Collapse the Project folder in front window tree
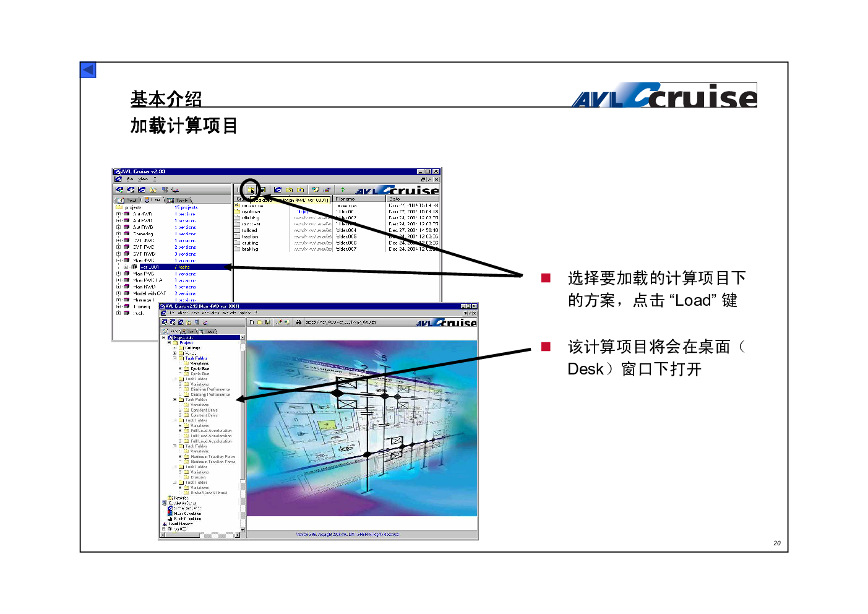Image resolution: width=868 pixels, height=614 pixels. (170, 343)
